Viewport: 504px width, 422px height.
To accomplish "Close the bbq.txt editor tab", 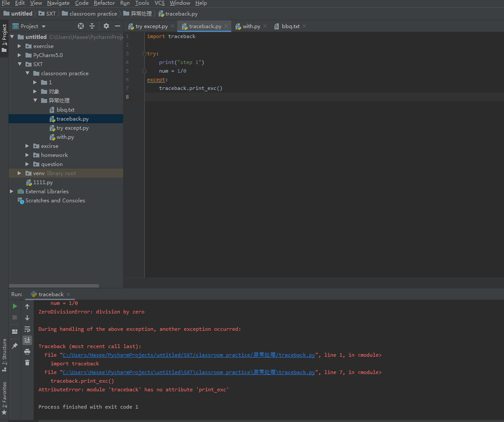I will [x=304, y=26].
